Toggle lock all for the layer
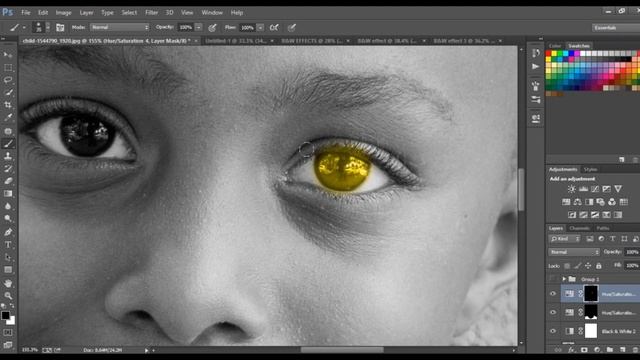This screenshot has height=360, width=640. point(598,266)
